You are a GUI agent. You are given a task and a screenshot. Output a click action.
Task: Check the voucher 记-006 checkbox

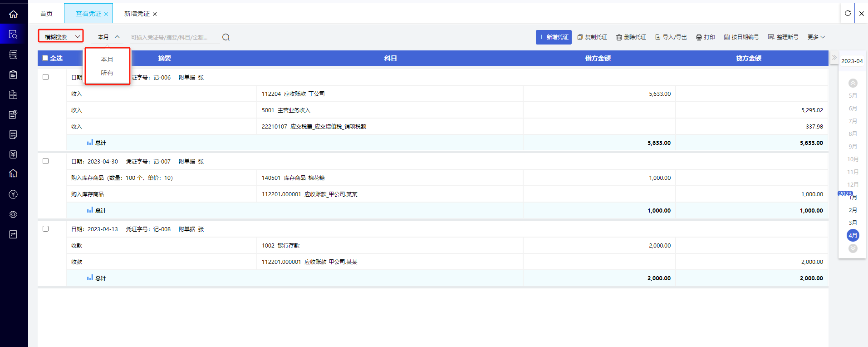(x=45, y=77)
